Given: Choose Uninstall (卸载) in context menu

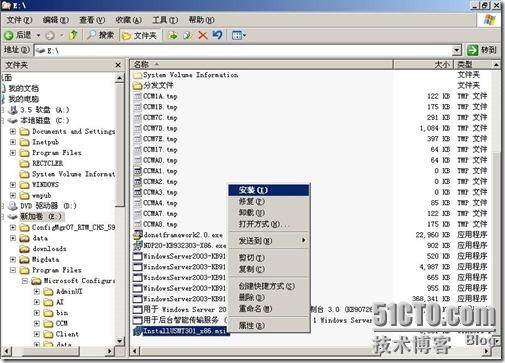Looking at the screenshot, I should coord(269,213).
